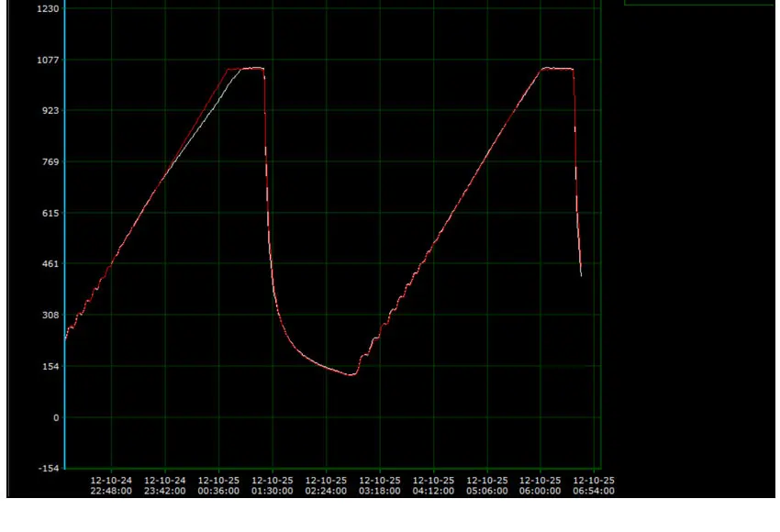Click the 461 y-axis value
Image resolution: width=780 pixels, height=532 pixels.
click(50, 264)
